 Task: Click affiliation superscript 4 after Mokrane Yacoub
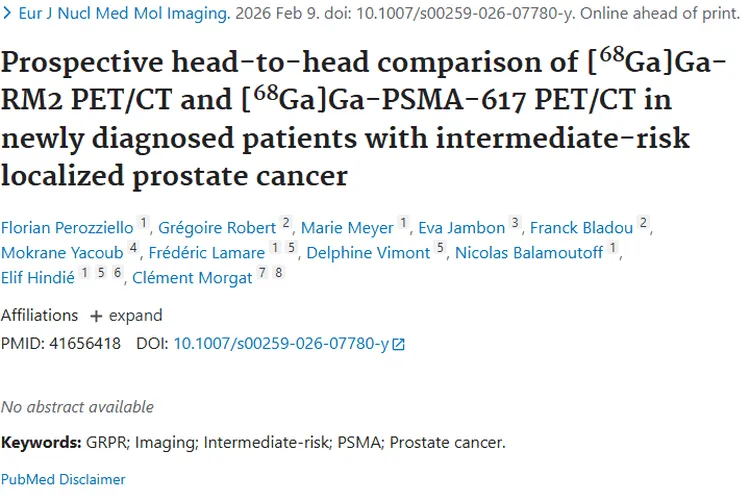pyautogui.click(x=133, y=248)
